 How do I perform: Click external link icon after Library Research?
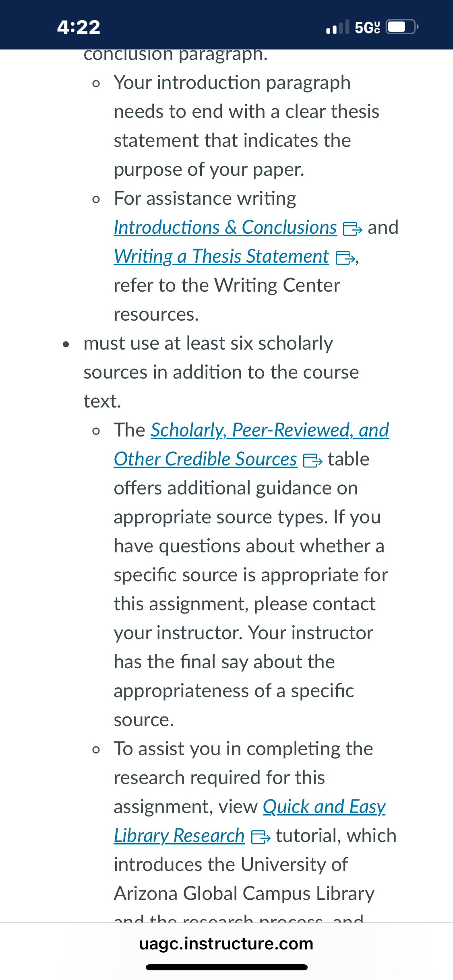pos(261,837)
